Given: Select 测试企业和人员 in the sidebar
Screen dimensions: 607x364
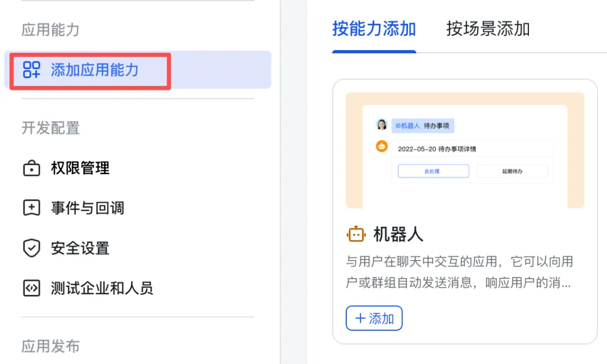Looking at the screenshot, I should click(102, 288).
